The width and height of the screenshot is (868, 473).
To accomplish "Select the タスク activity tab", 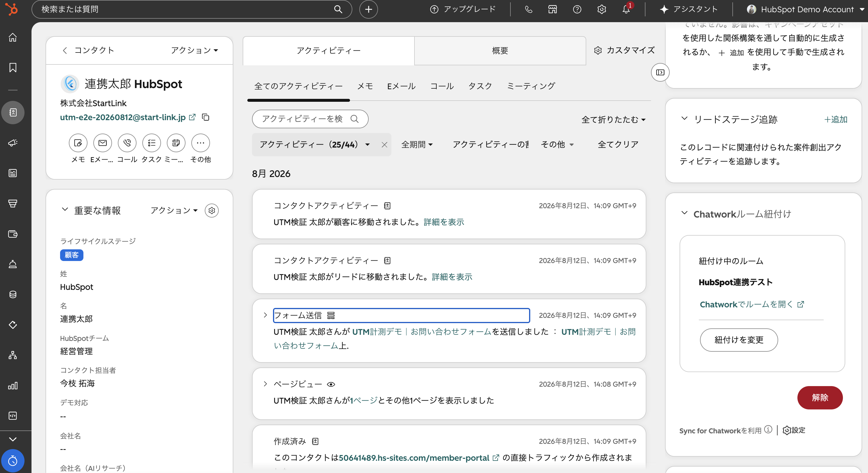I will click(x=480, y=86).
